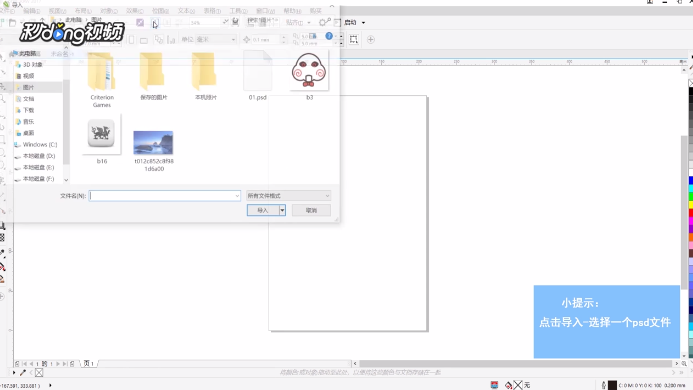Open the 本机照片 folder
Image resolution: width=693 pixels, height=390 pixels.
tap(206, 76)
